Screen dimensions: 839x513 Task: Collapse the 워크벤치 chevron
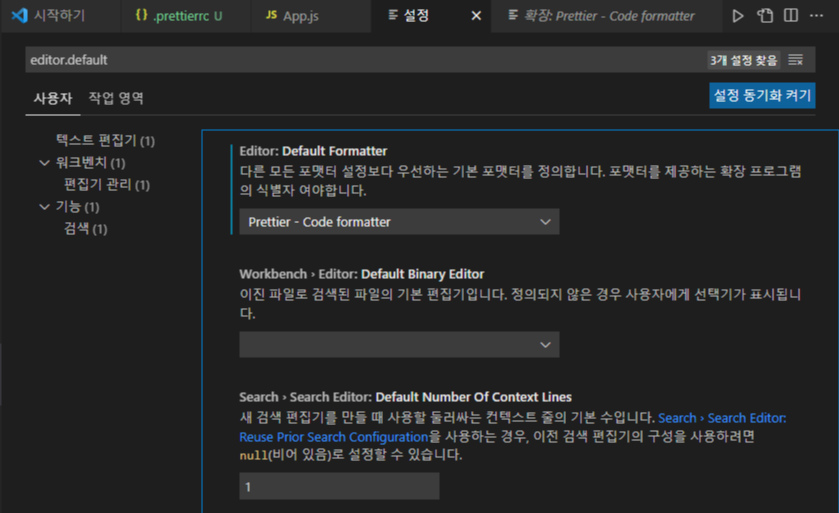(x=44, y=163)
